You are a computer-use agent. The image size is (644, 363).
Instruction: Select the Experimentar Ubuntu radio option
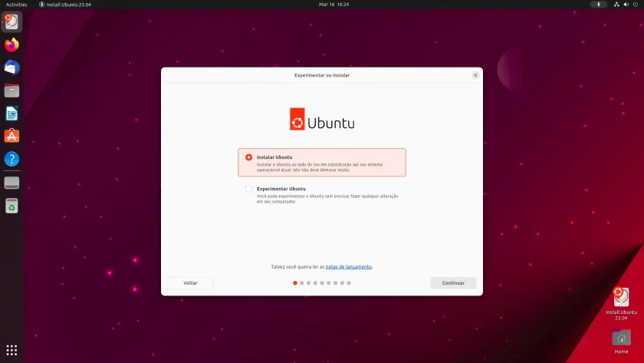tap(249, 189)
